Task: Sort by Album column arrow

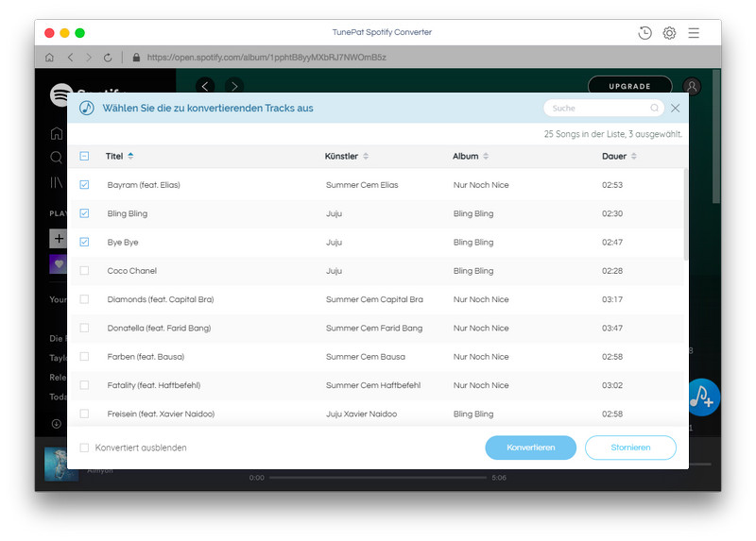Action: tap(486, 156)
